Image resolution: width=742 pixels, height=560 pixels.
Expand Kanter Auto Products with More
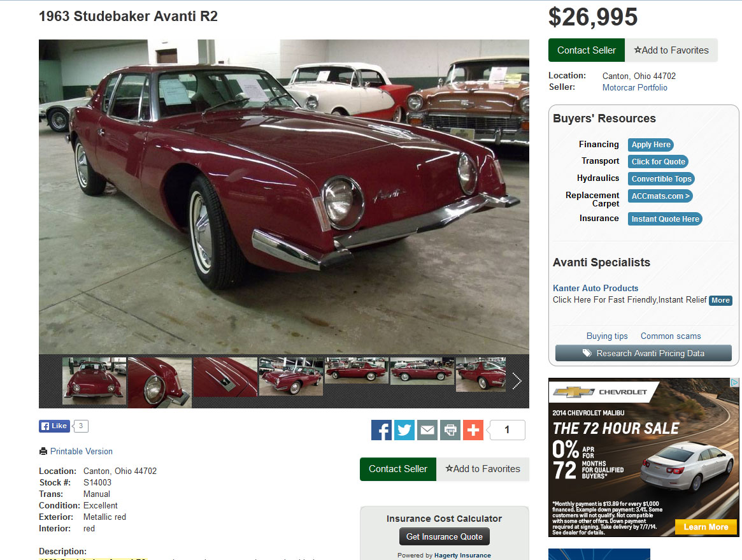point(721,300)
